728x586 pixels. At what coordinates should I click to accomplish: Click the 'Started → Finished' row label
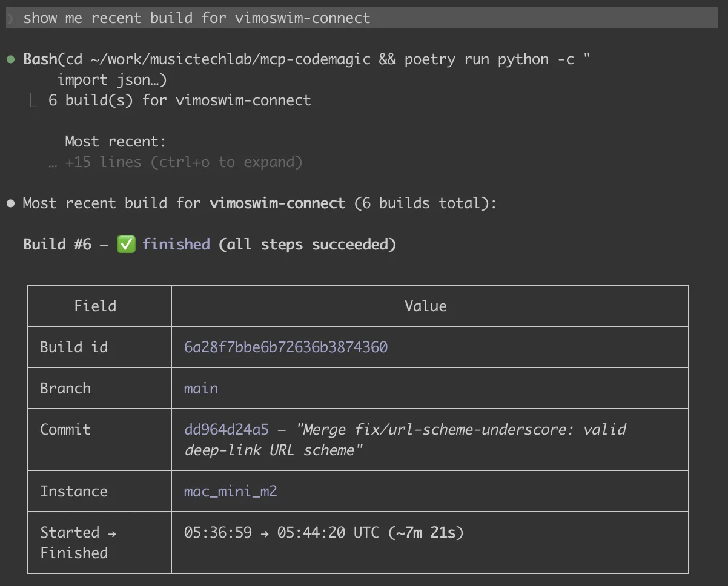click(x=78, y=542)
